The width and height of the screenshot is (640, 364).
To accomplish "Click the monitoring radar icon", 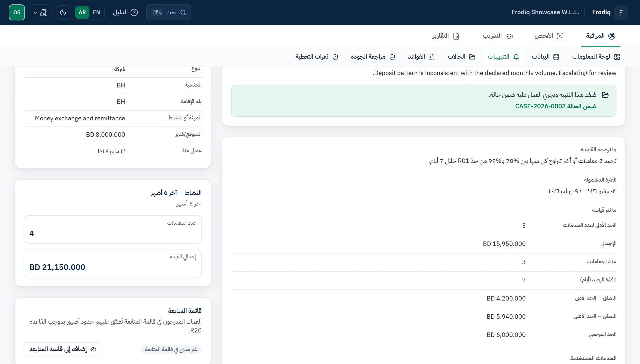I will click(x=612, y=36).
